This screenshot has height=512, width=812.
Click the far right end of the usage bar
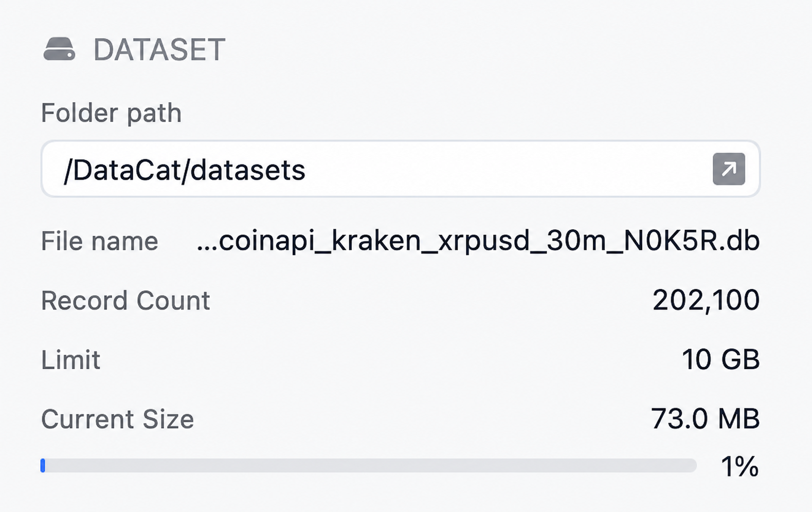(693, 465)
